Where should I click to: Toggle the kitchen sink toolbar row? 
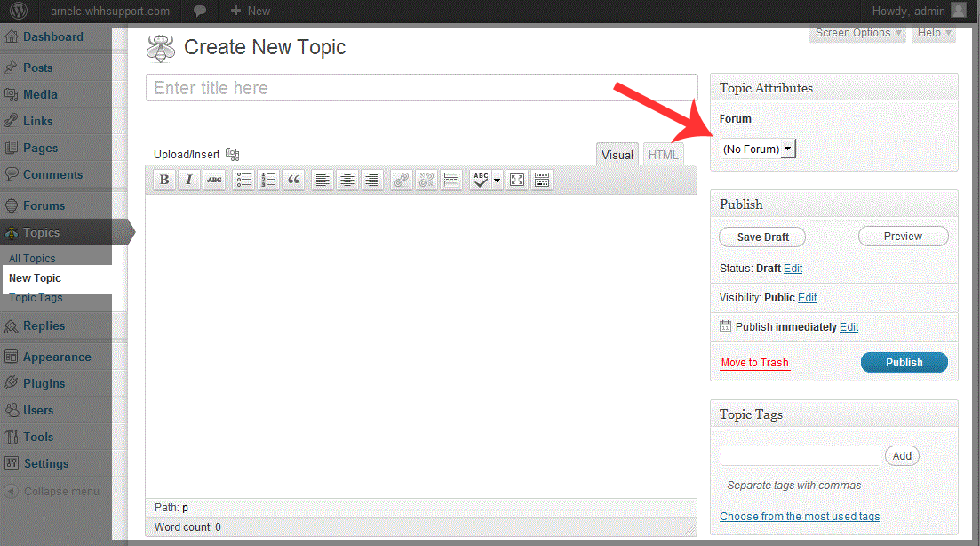[x=541, y=180]
